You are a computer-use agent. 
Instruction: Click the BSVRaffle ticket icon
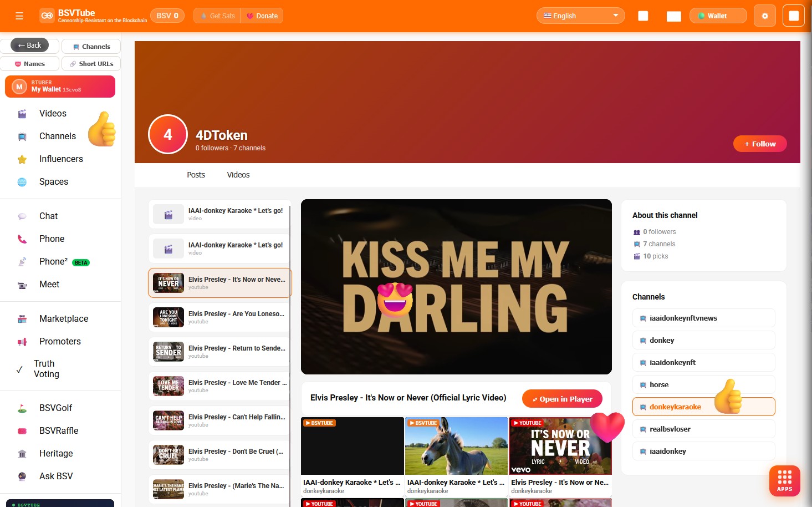click(22, 431)
